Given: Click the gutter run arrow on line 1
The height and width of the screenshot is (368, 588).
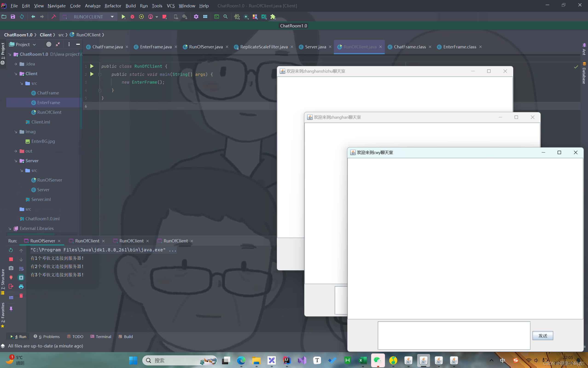Looking at the screenshot, I should point(92,66).
